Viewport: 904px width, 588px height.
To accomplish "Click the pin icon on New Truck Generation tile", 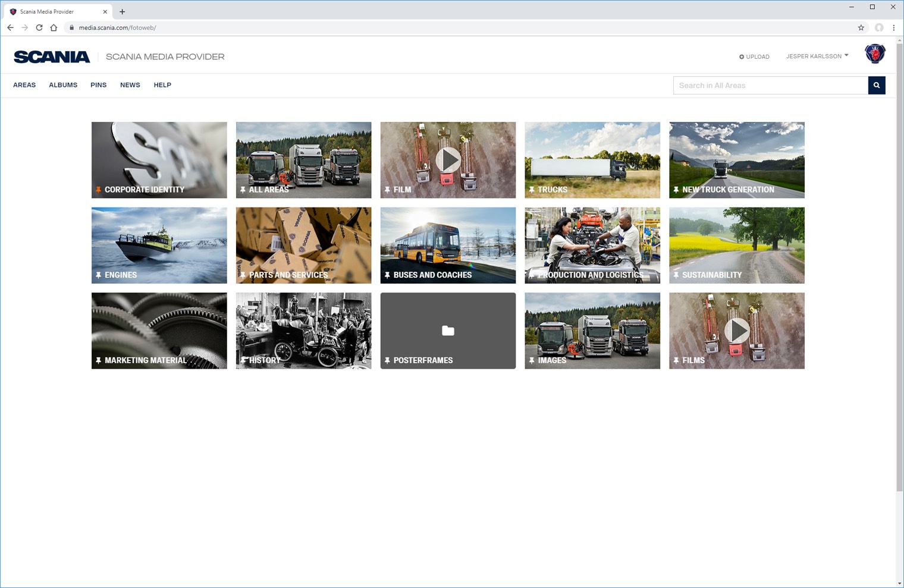I will (676, 190).
